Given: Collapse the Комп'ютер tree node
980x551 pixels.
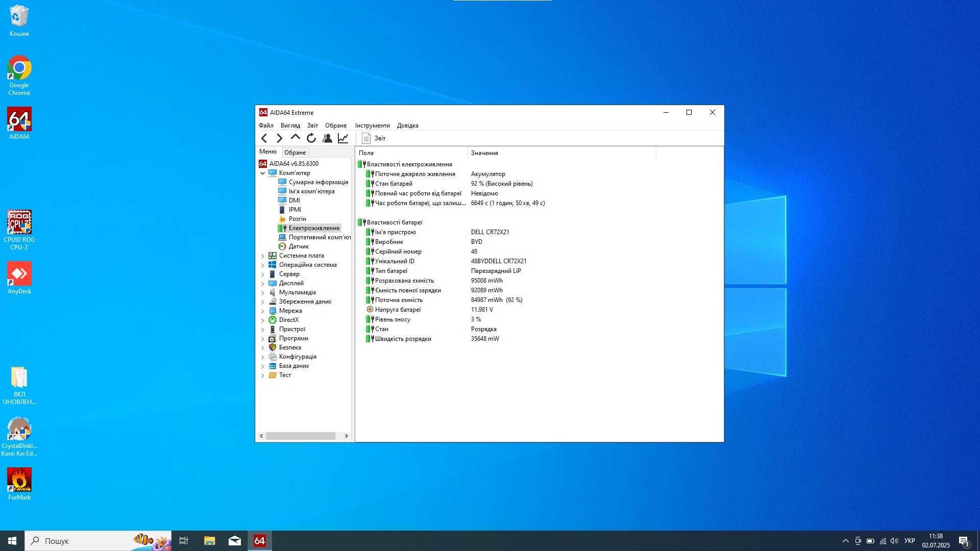Looking at the screenshot, I should 263,173.
